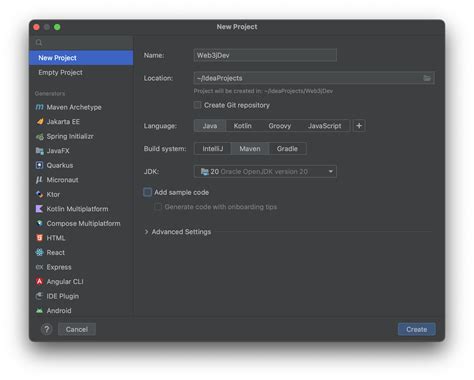474x380 pixels.
Task: Select Kotlin as the language
Action: click(242, 126)
